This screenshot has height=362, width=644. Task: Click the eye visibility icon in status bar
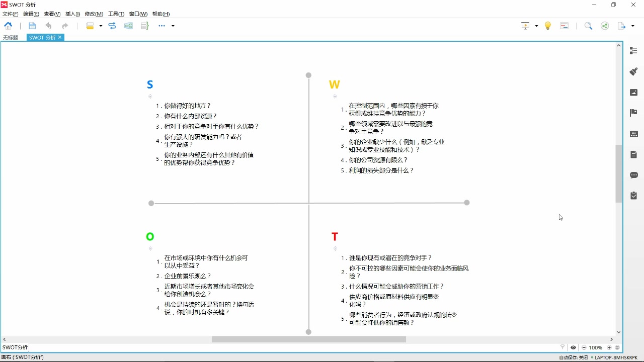coord(574,347)
